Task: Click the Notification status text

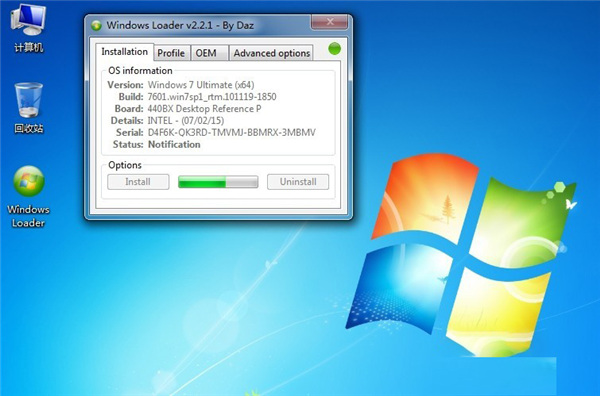Action: point(174,145)
